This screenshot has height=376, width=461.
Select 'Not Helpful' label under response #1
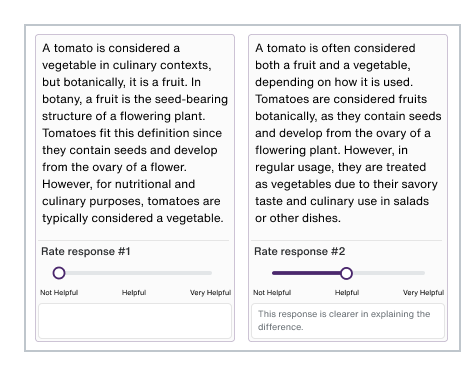click(x=59, y=293)
